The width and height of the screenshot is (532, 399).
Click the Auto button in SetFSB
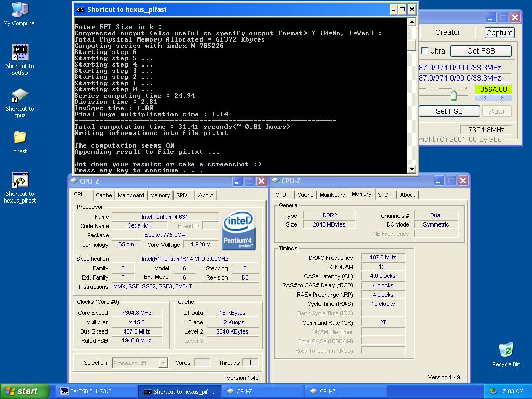coord(497,111)
